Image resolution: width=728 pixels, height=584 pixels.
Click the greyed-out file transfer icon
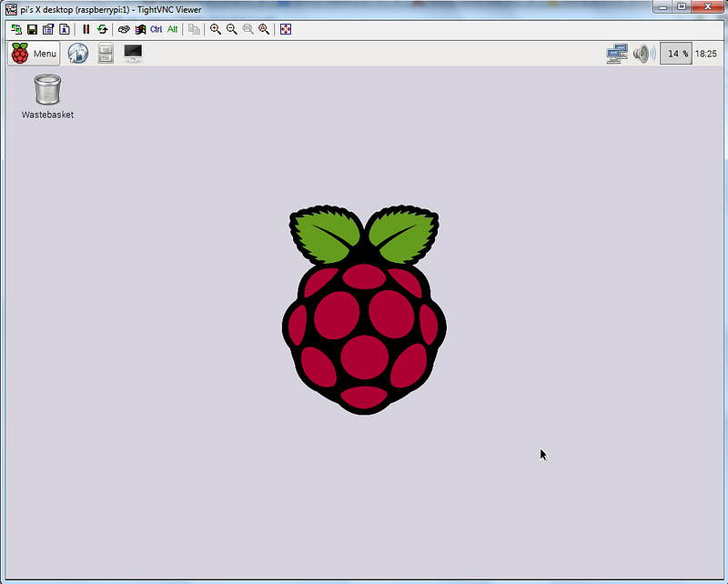(194, 29)
